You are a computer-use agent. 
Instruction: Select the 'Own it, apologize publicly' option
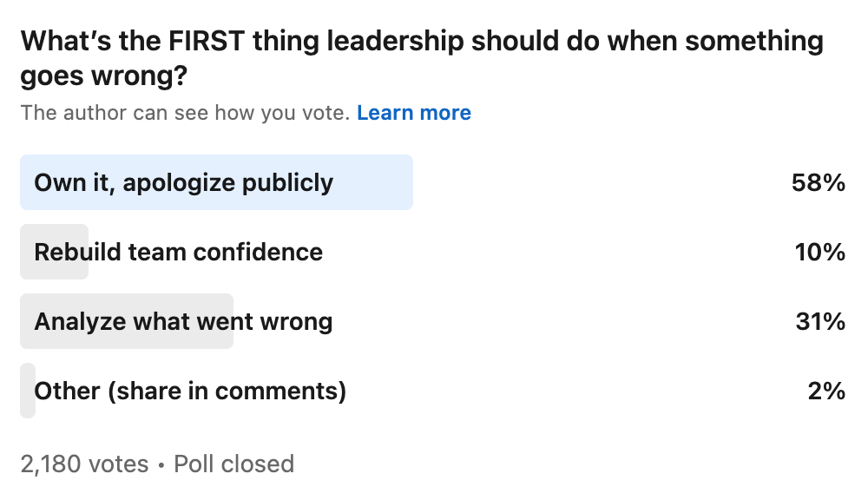point(433,182)
